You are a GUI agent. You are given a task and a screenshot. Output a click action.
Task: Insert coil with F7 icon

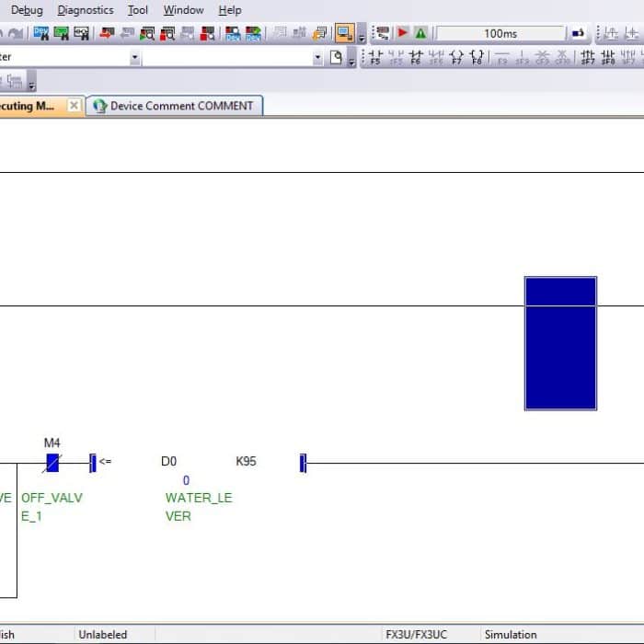pyautogui.click(x=456, y=57)
